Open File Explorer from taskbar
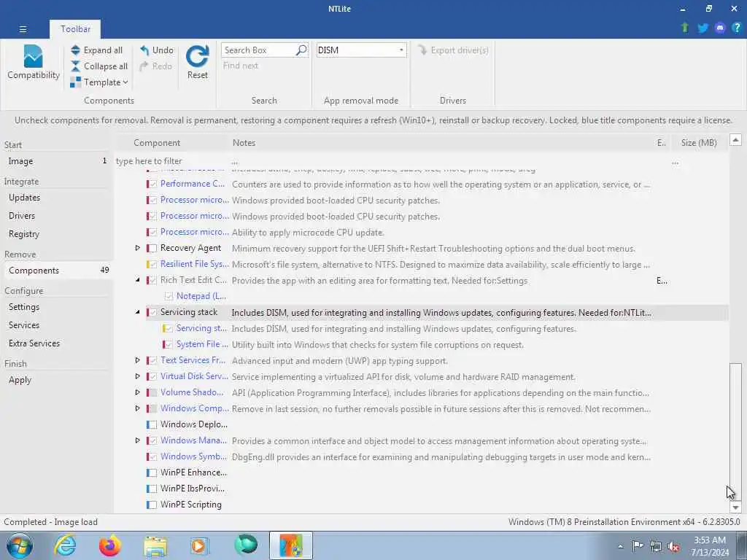 click(156, 545)
